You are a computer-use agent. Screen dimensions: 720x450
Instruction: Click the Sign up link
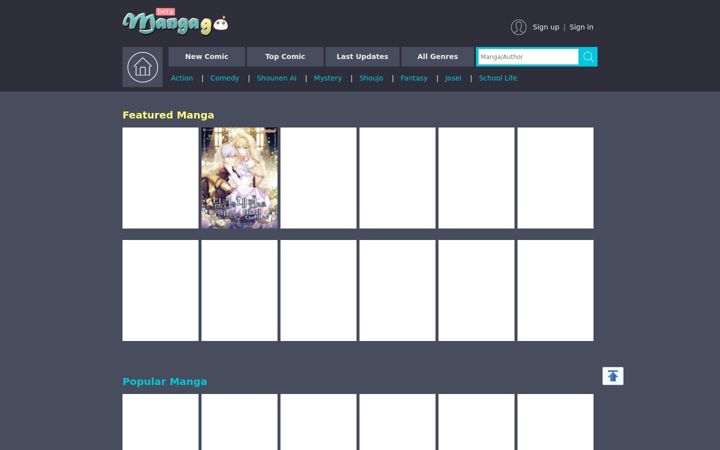(546, 27)
